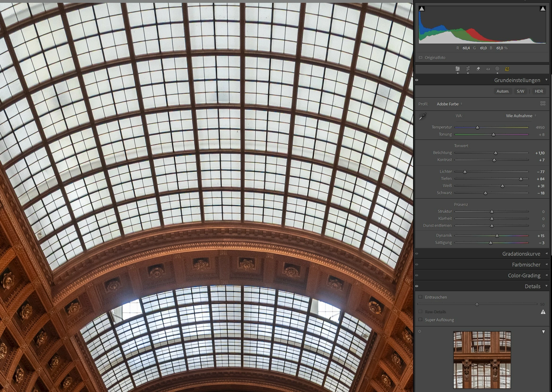Expand the Gradationskurve panel
This screenshot has height=392, width=552.
coord(521,254)
